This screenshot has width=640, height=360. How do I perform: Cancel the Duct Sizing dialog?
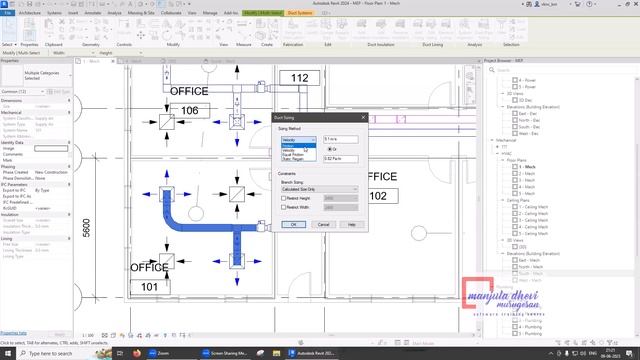coord(323,224)
